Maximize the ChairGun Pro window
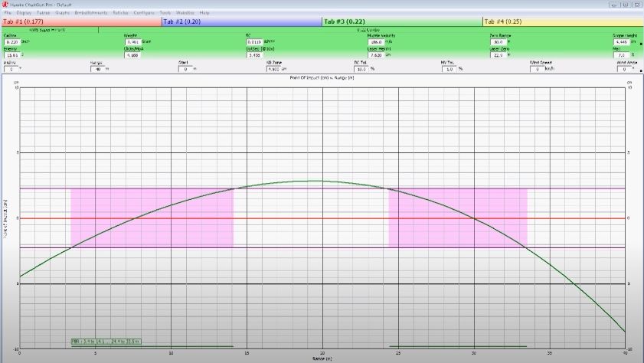 (625, 5)
